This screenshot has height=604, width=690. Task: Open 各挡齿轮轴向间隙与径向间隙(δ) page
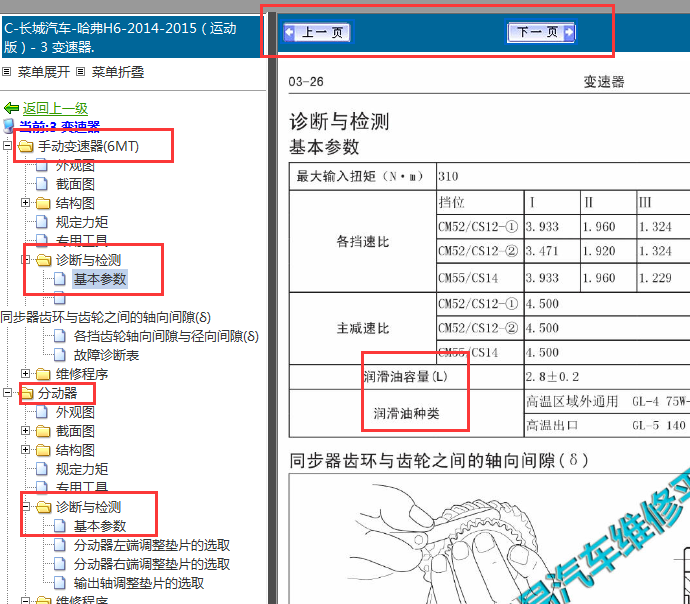[166, 336]
